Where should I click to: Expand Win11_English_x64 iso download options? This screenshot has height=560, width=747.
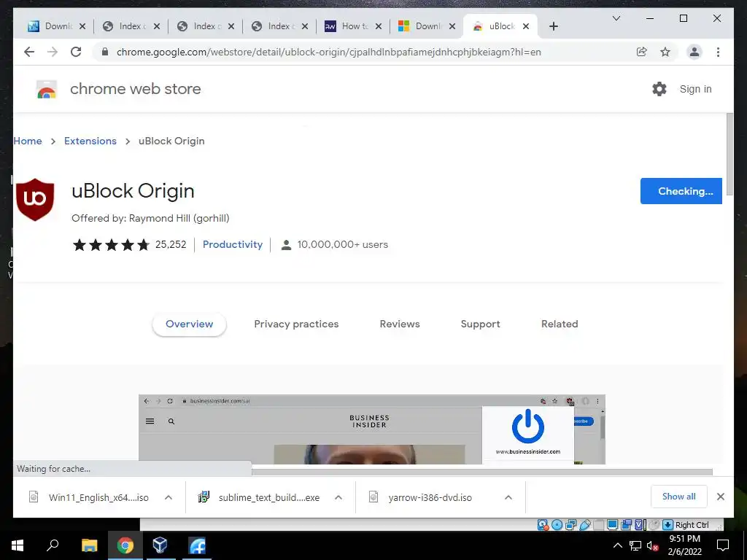[x=169, y=497]
